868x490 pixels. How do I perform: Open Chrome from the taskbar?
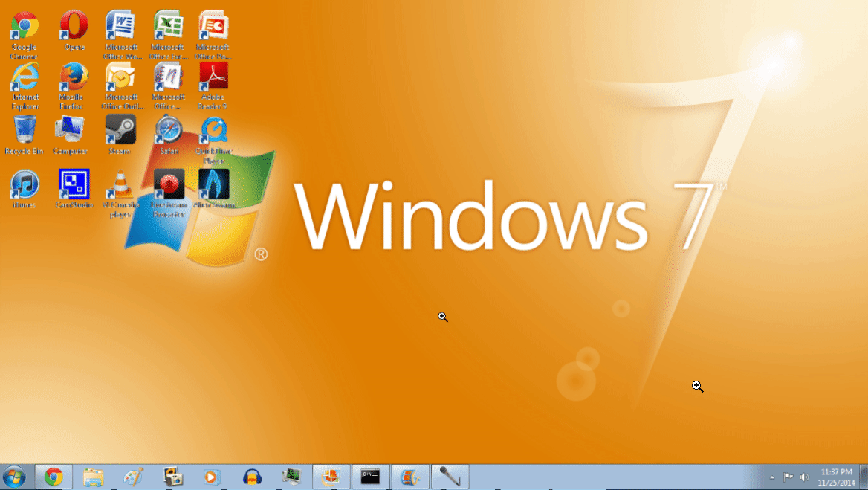coord(54,477)
